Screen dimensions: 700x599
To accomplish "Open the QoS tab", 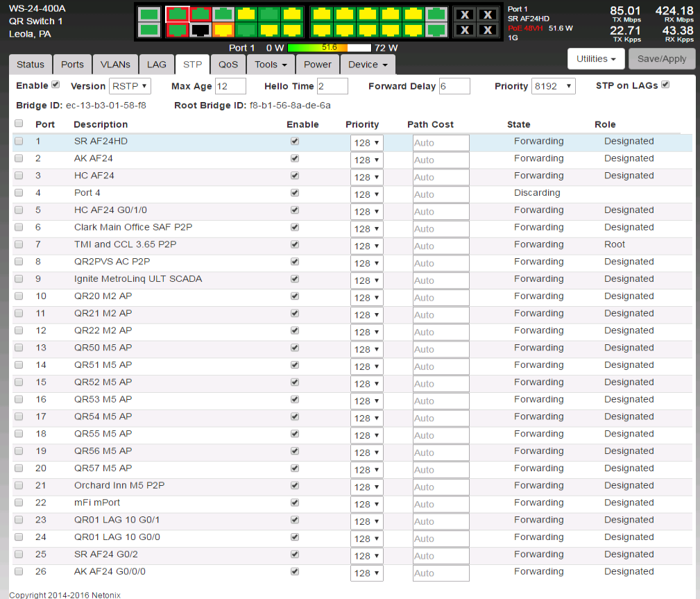I will pos(228,65).
